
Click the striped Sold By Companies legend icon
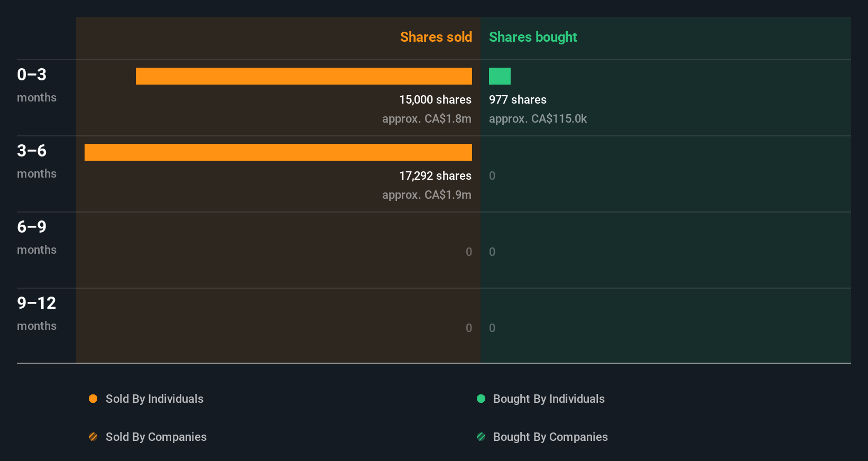pyautogui.click(x=93, y=437)
